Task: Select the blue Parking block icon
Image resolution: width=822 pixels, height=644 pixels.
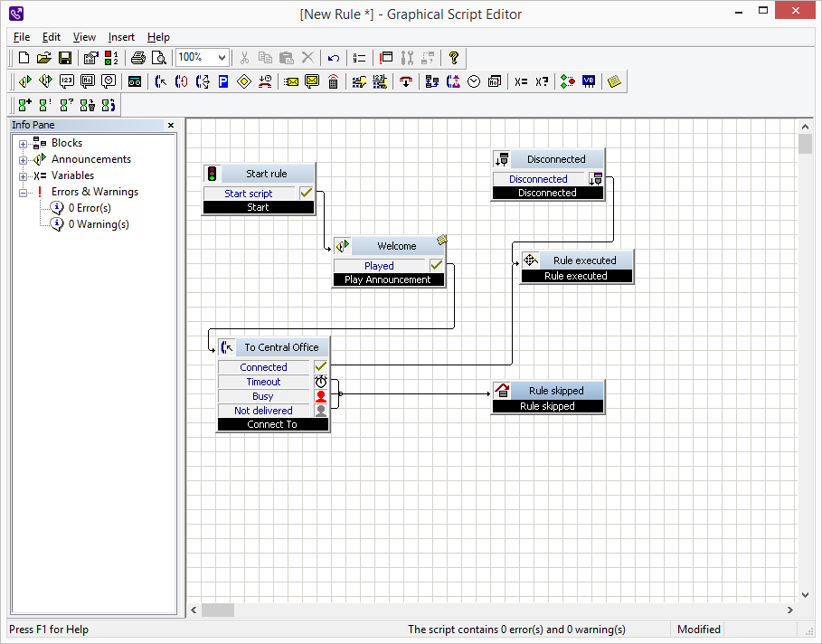Action: 222,81
